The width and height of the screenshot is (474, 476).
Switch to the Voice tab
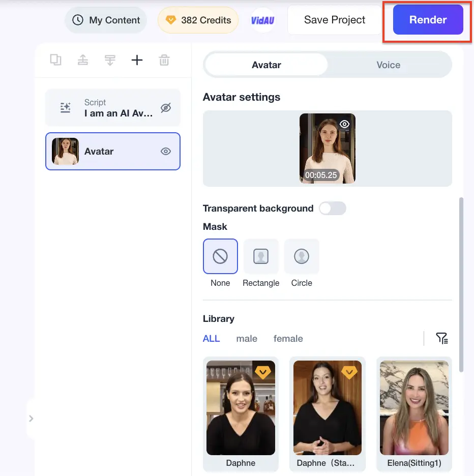coord(389,65)
